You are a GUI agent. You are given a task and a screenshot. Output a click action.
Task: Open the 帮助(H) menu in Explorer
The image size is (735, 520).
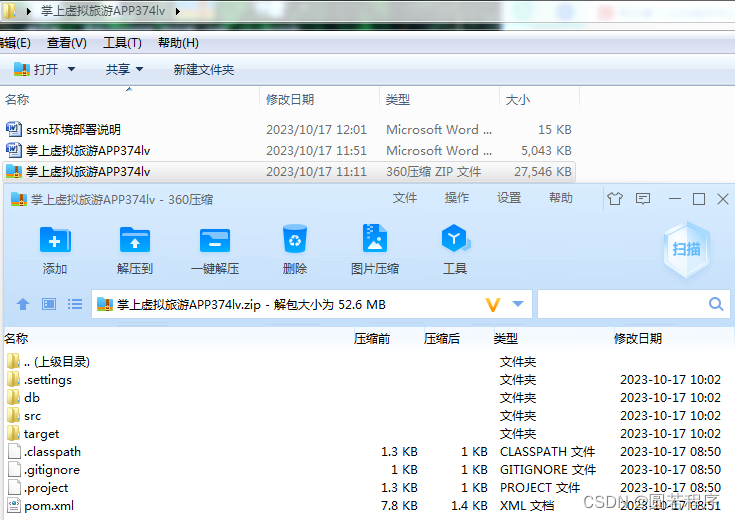point(178,43)
